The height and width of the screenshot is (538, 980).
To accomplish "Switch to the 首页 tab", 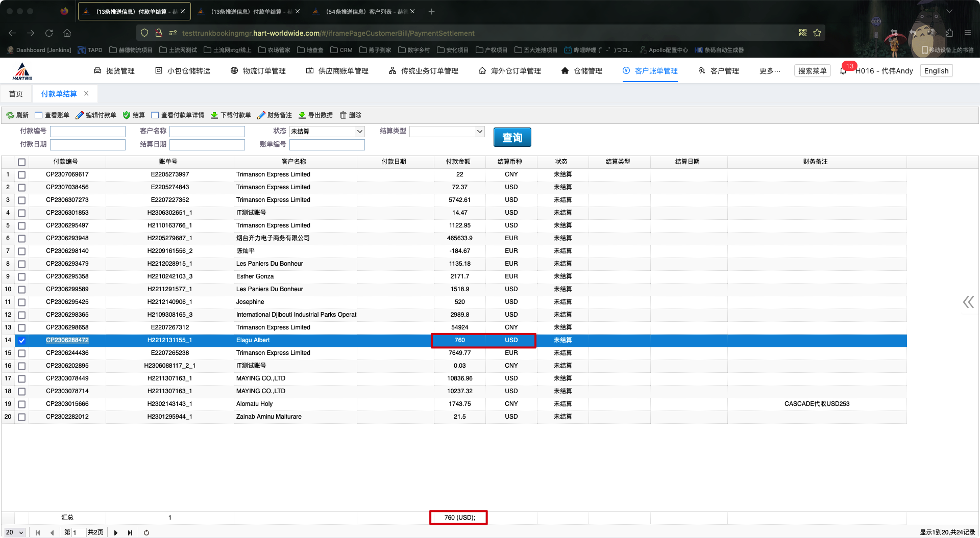I will click(x=16, y=94).
